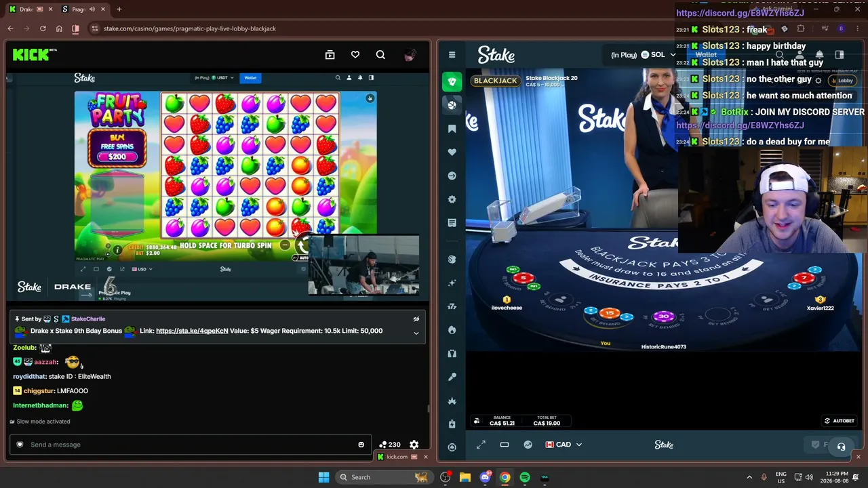Open the gear badge icon in the Stake sidebar

coord(452,199)
